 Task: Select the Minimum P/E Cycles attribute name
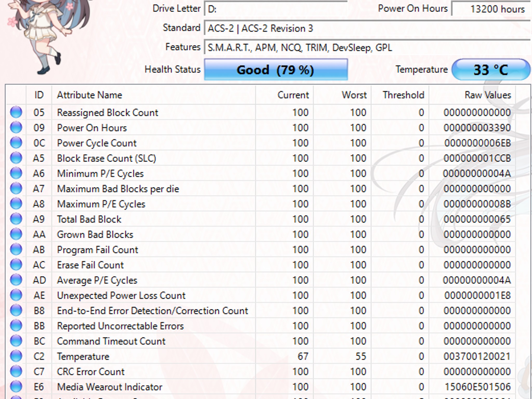coord(100,174)
